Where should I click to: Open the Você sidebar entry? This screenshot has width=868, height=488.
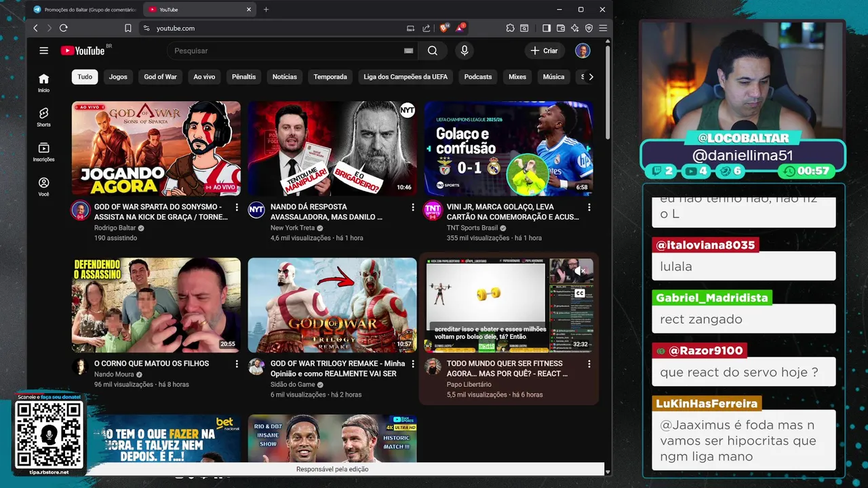43,186
